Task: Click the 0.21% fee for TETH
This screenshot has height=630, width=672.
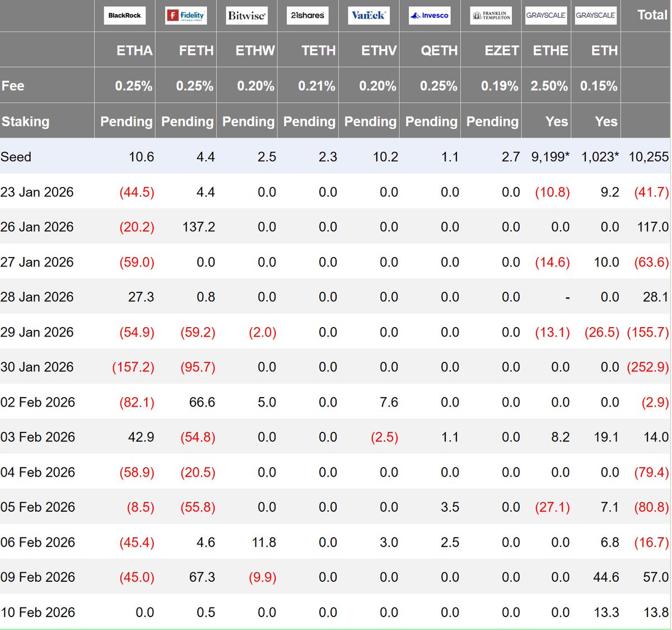Action: [316, 86]
